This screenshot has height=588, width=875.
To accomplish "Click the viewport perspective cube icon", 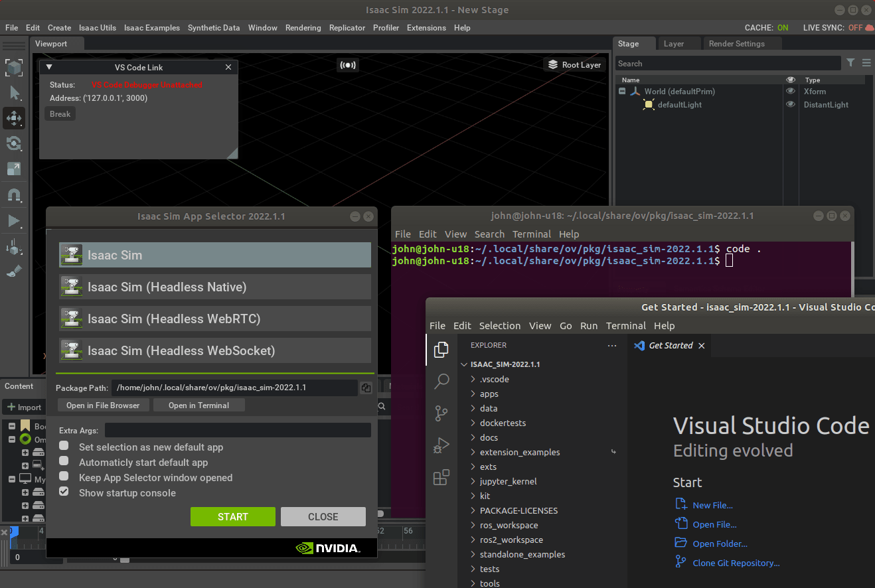I will [14, 66].
